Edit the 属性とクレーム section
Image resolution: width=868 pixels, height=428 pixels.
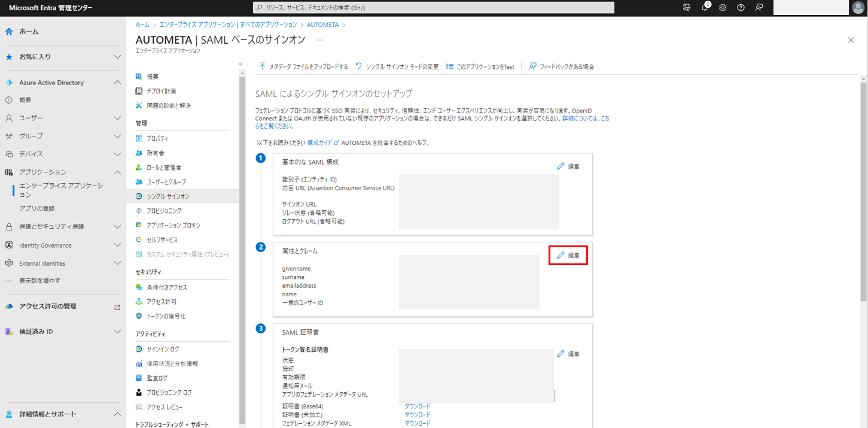coord(568,256)
